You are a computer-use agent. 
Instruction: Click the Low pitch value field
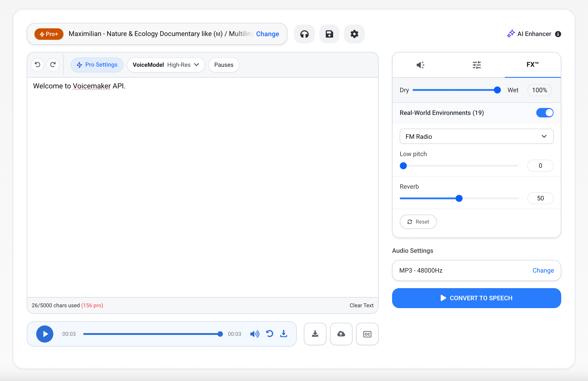click(540, 166)
